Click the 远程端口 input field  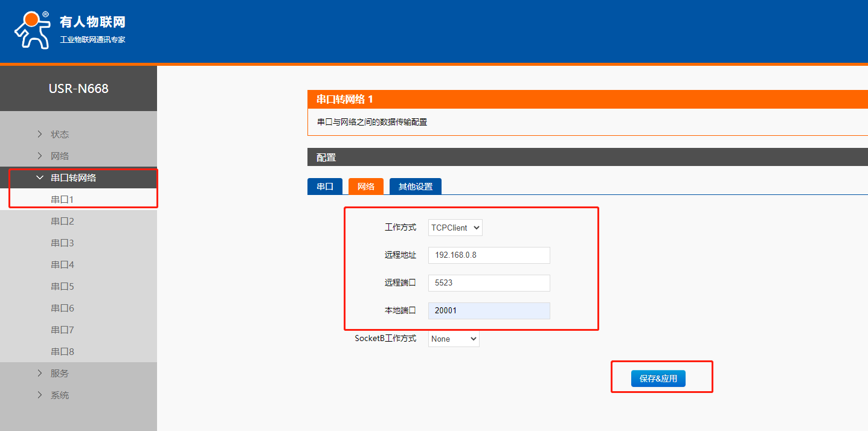489,283
